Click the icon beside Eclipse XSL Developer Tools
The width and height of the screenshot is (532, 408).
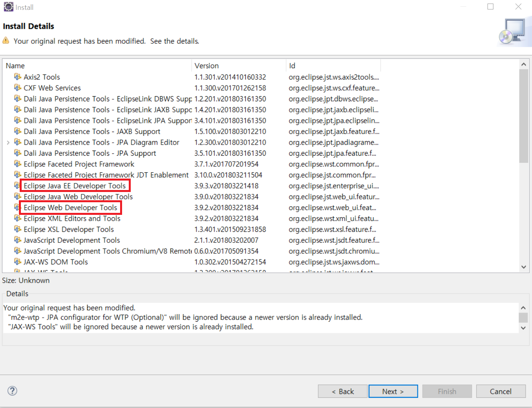(18, 229)
